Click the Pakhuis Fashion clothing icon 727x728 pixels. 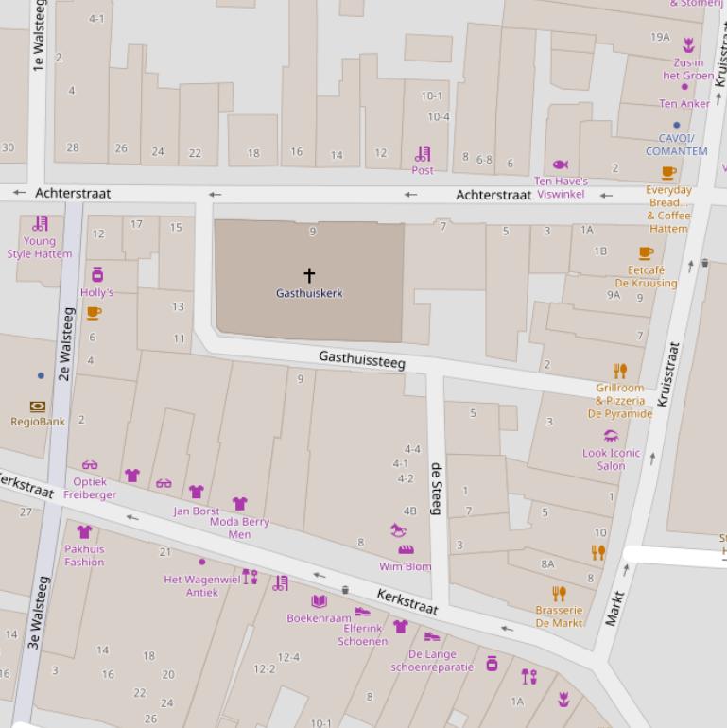pyautogui.click(x=84, y=532)
